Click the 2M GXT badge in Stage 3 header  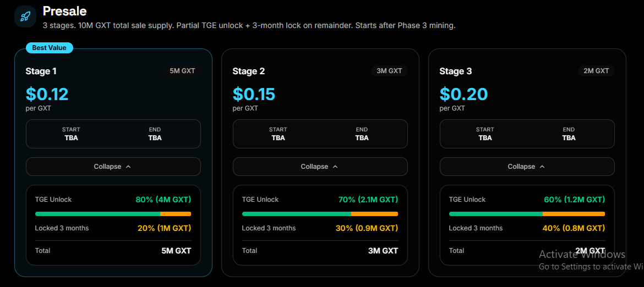tap(596, 71)
